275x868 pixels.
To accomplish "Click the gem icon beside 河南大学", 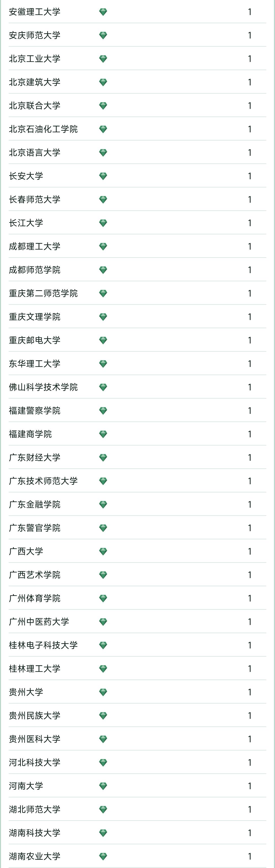I will (x=103, y=786).
